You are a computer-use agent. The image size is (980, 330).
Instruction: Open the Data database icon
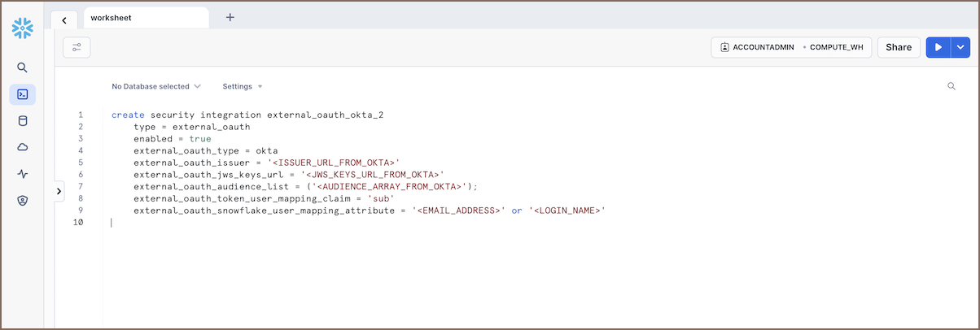pyautogui.click(x=23, y=121)
